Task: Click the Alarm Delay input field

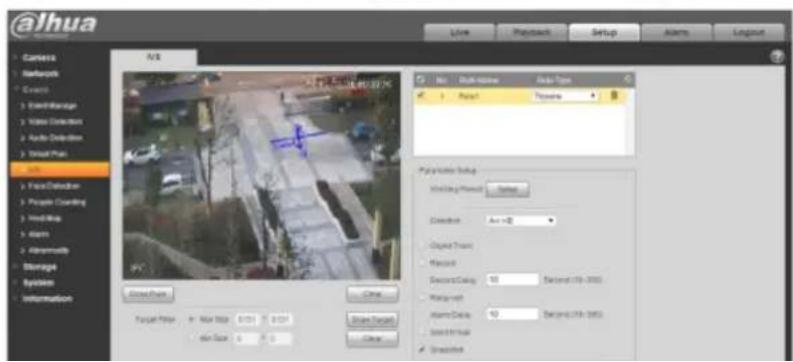Action: pos(512,314)
